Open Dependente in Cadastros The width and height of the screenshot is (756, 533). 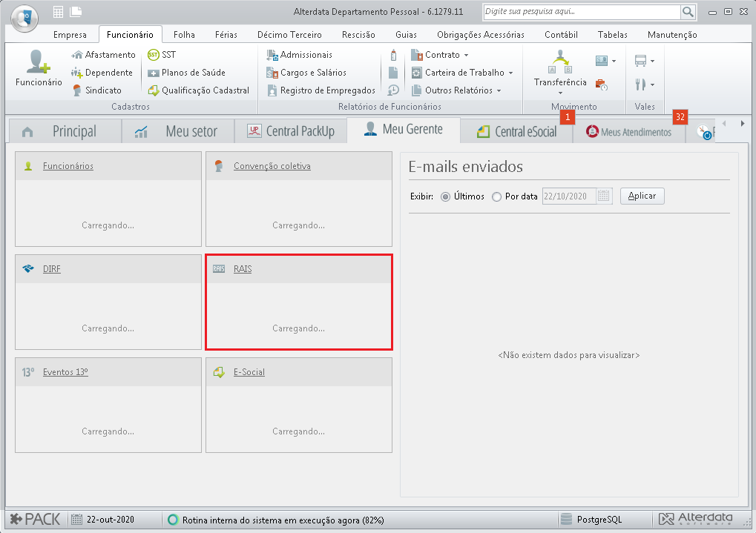(102, 73)
